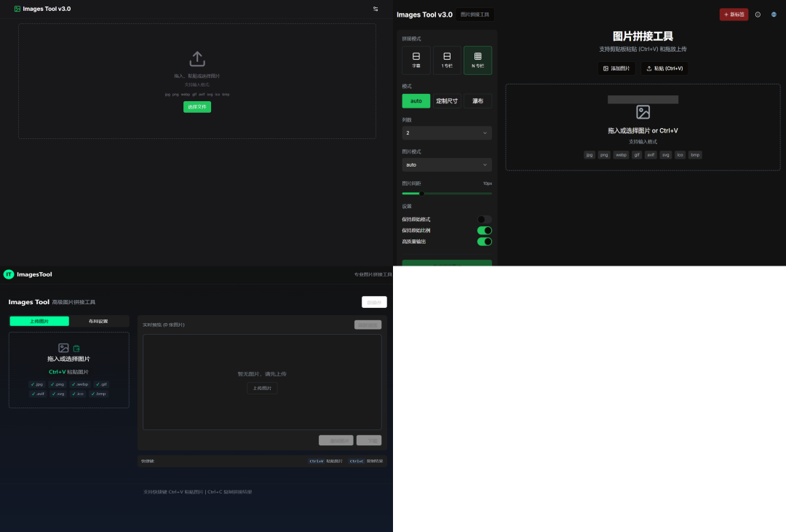
Task: Select the first stitching mode with 字幕 icon
Action: pos(416,60)
